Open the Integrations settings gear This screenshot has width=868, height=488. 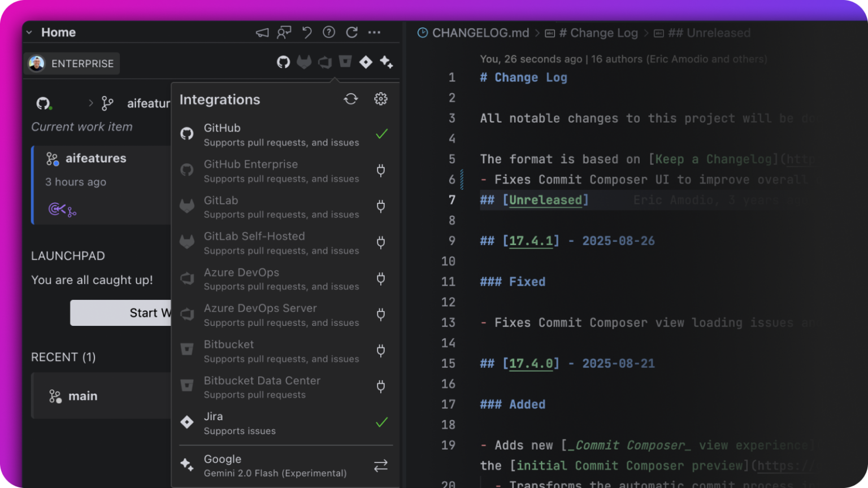pyautogui.click(x=380, y=99)
